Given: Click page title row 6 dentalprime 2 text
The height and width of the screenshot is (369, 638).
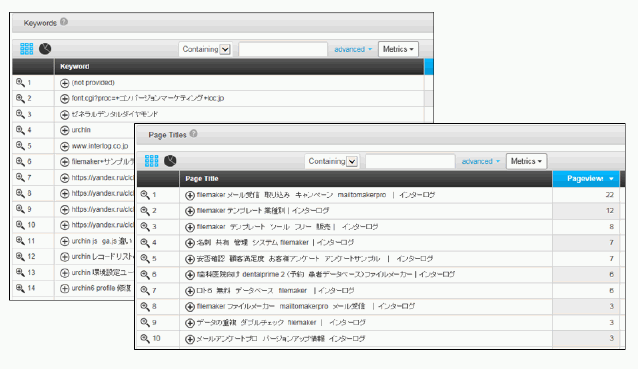Looking at the screenshot, I should 326,275.
